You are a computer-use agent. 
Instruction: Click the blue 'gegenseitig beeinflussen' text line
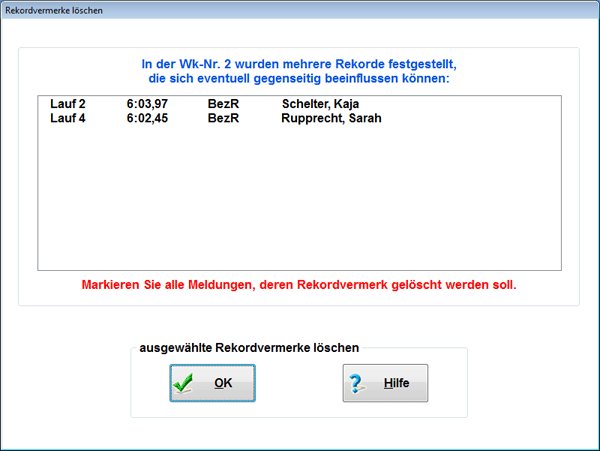click(x=299, y=78)
